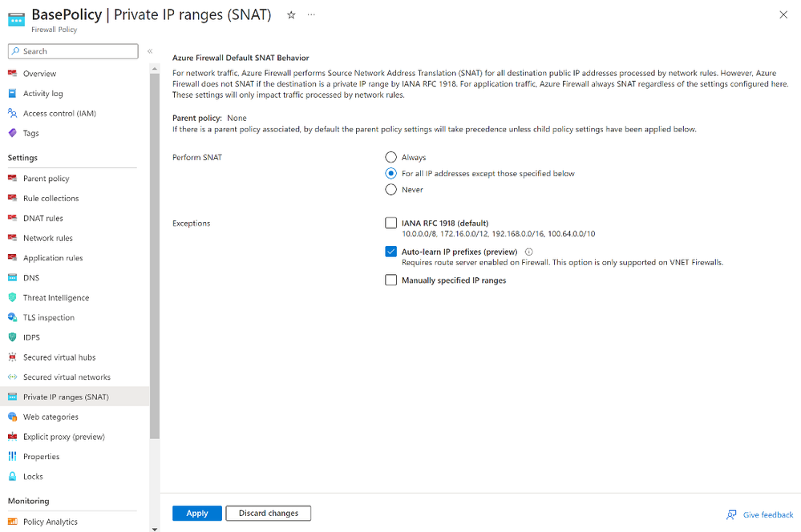
Task: Check Manually specified IP ranges
Action: pyautogui.click(x=390, y=280)
